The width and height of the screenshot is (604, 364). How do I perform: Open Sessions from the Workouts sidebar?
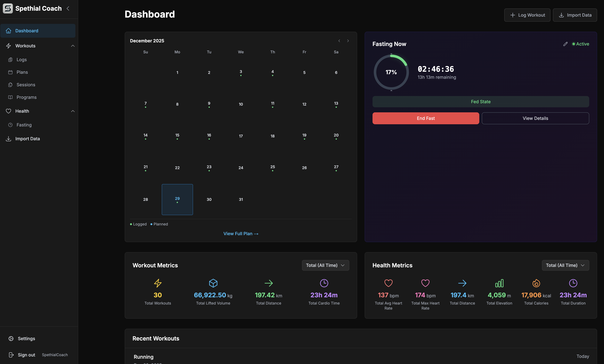(26, 85)
